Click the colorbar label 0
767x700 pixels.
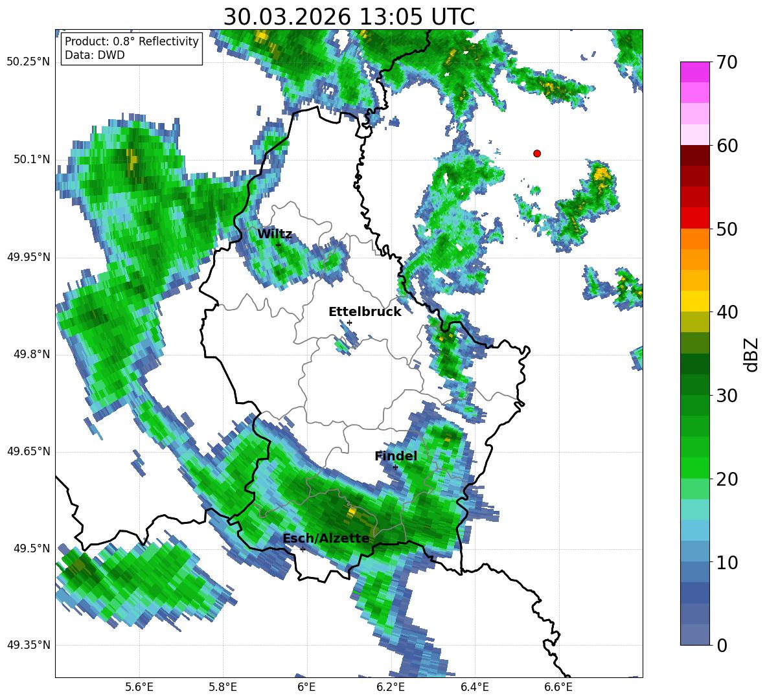point(722,645)
